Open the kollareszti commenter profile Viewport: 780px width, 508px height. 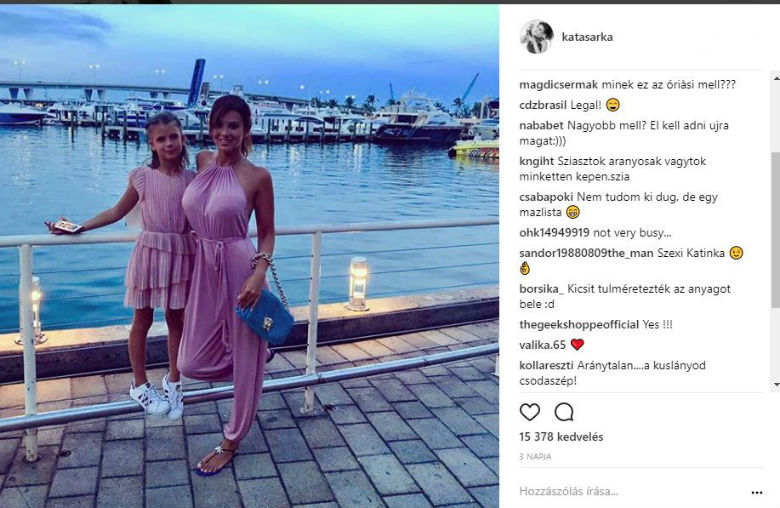tap(547, 366)
